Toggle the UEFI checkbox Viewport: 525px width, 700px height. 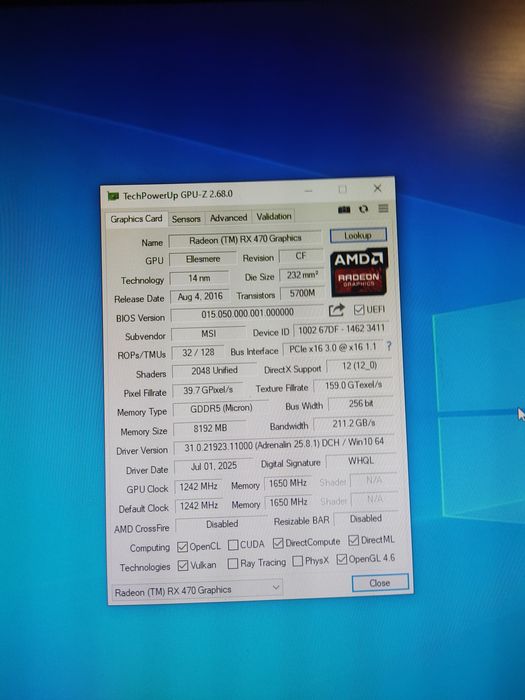pos(358,309)
